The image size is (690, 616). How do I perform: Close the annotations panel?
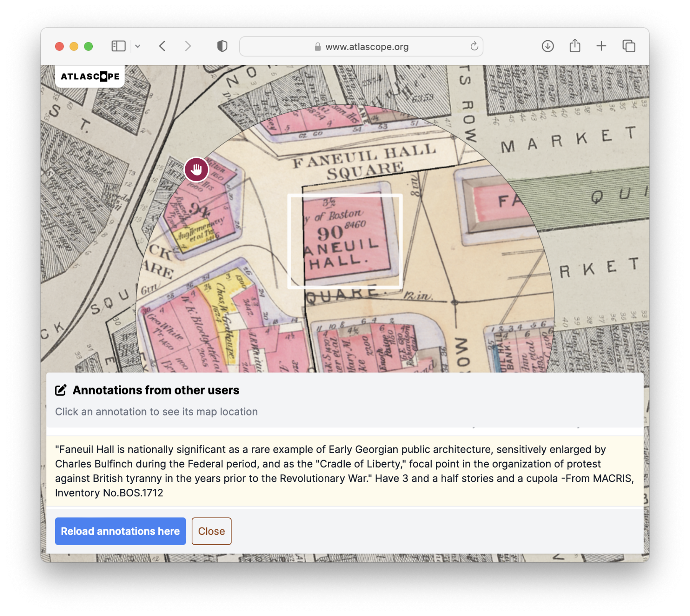211,531
